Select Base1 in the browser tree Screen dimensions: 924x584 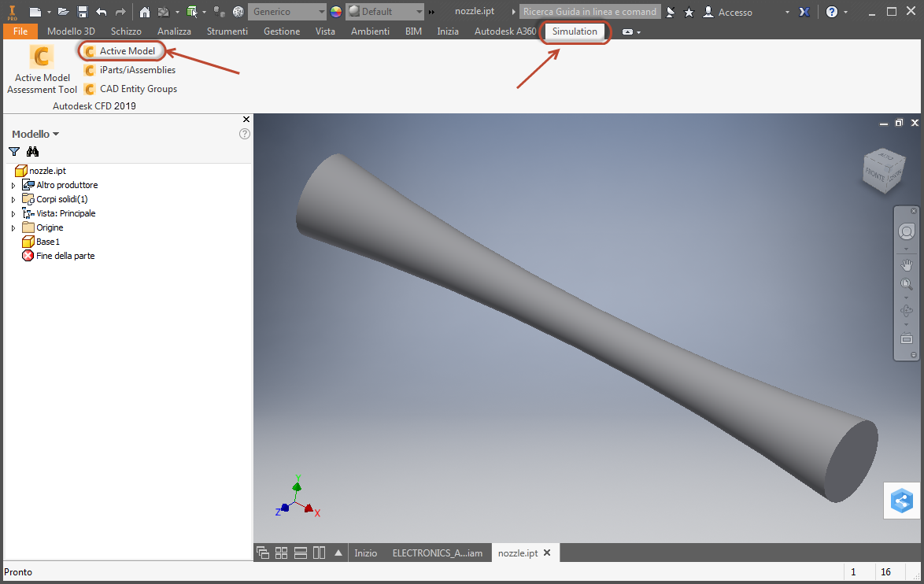(x=41, y=242)
